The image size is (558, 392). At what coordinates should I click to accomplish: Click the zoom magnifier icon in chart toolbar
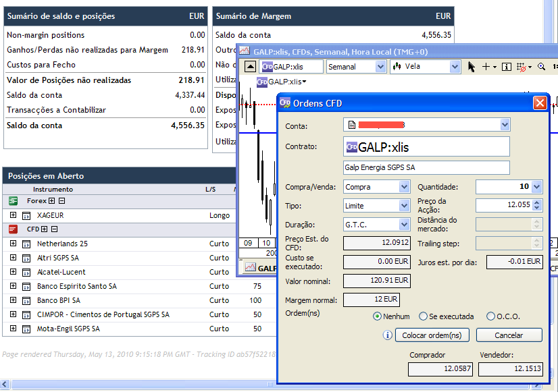tap(541, 67)
